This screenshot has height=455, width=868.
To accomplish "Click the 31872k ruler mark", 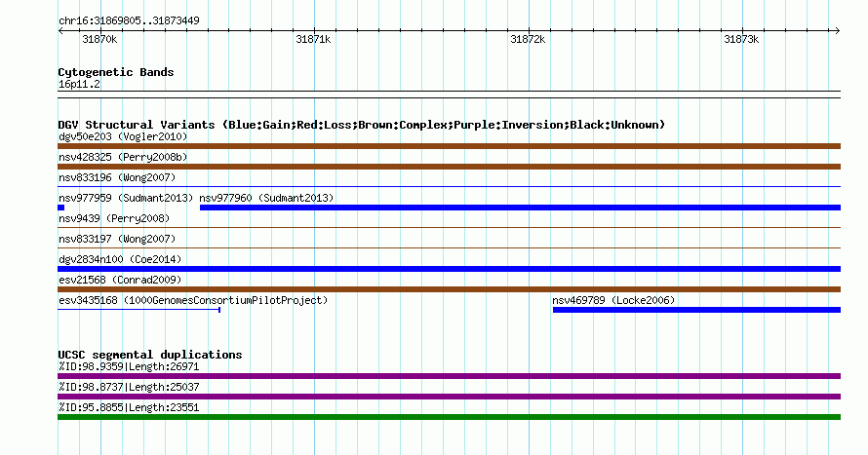I will [528, 39].
